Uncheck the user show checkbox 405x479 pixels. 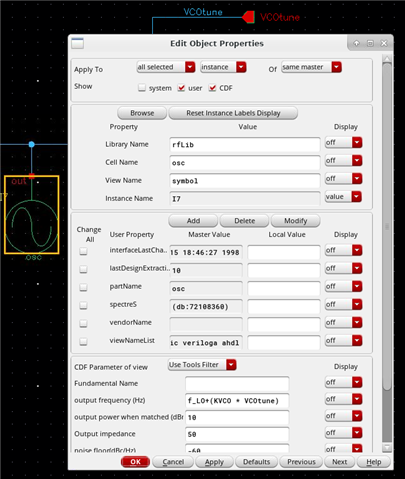click(x=181, y=88)
